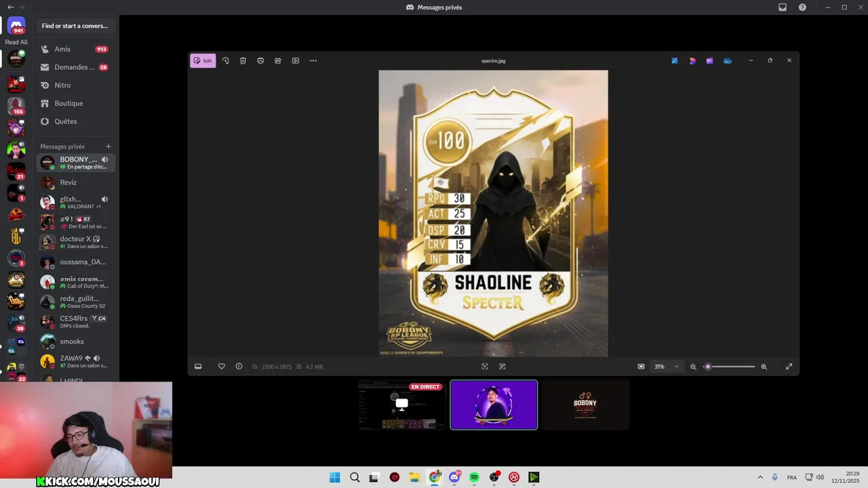Click the fit-to-window zoom icon
This screenshot has height=488, width=868.
click(x=642, y=367)
